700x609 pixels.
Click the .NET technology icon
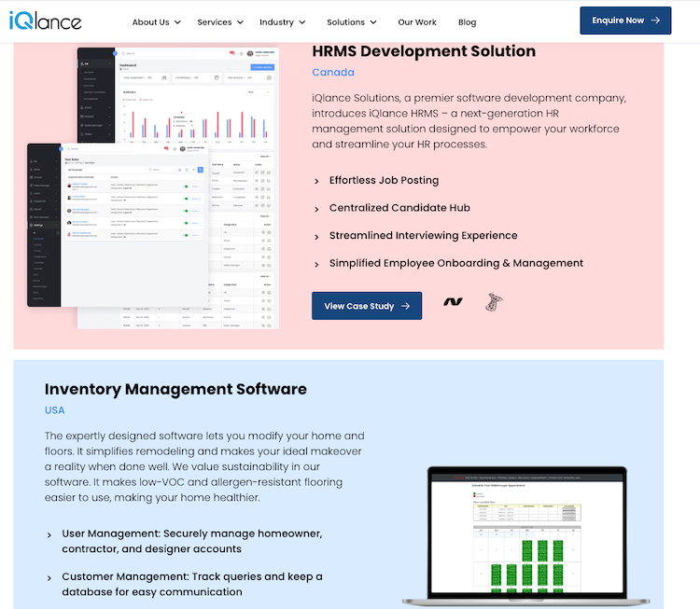pos(453,302)
